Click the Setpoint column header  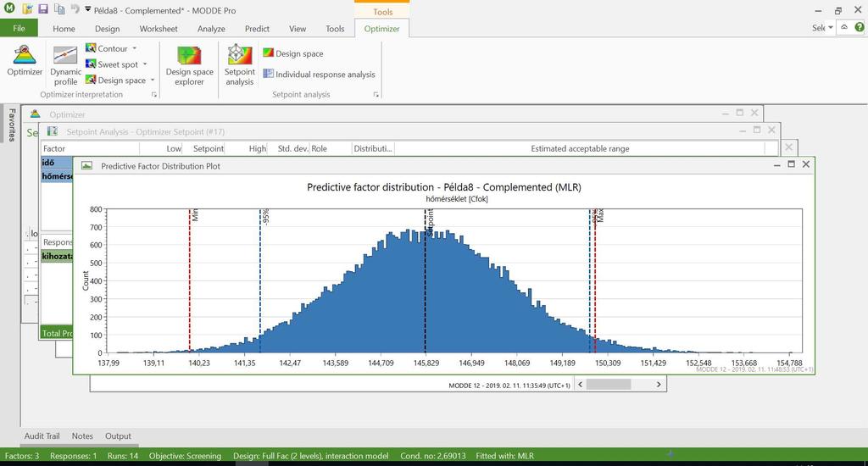[203, 148]
